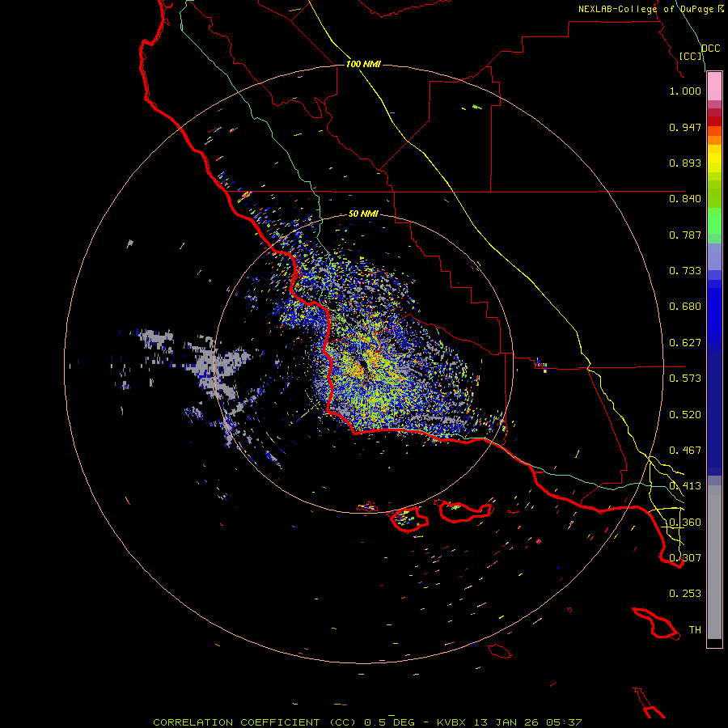Click the 1.000 value on the color scale
728x728 pixels.
tap(685, 91)
